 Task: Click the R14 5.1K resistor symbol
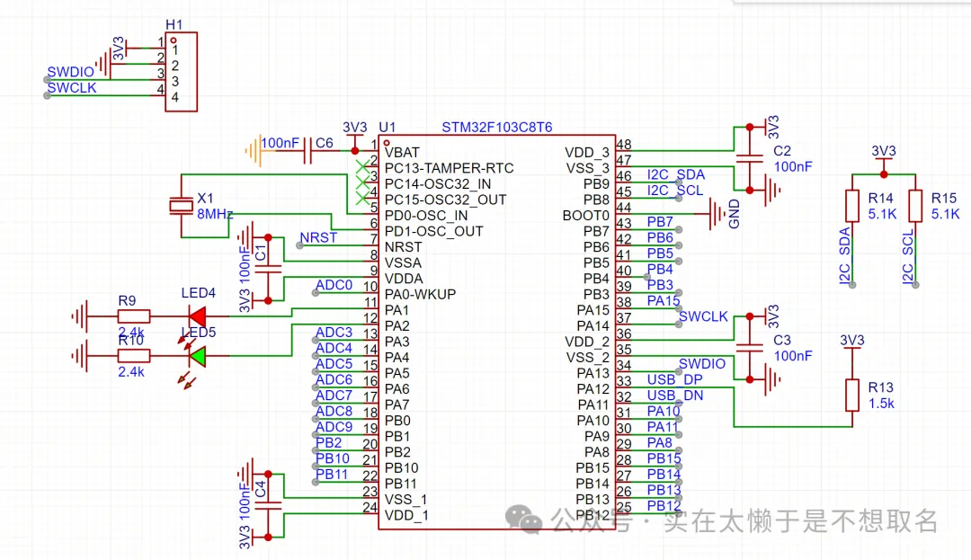point(851,206)
